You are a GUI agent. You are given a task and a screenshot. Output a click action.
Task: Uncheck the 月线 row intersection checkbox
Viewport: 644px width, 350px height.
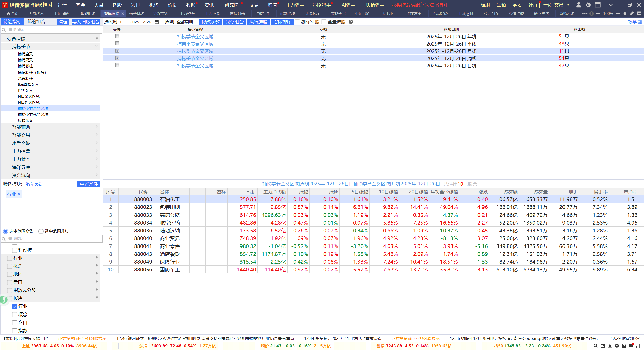pyautogui.click(x=117, y=51)
